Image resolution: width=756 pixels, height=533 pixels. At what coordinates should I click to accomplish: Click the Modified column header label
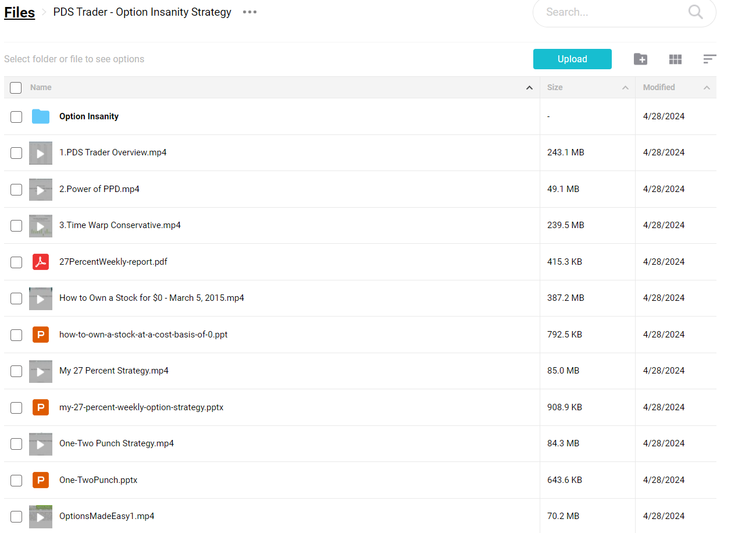pyautogui.click(x=659, y=87)
